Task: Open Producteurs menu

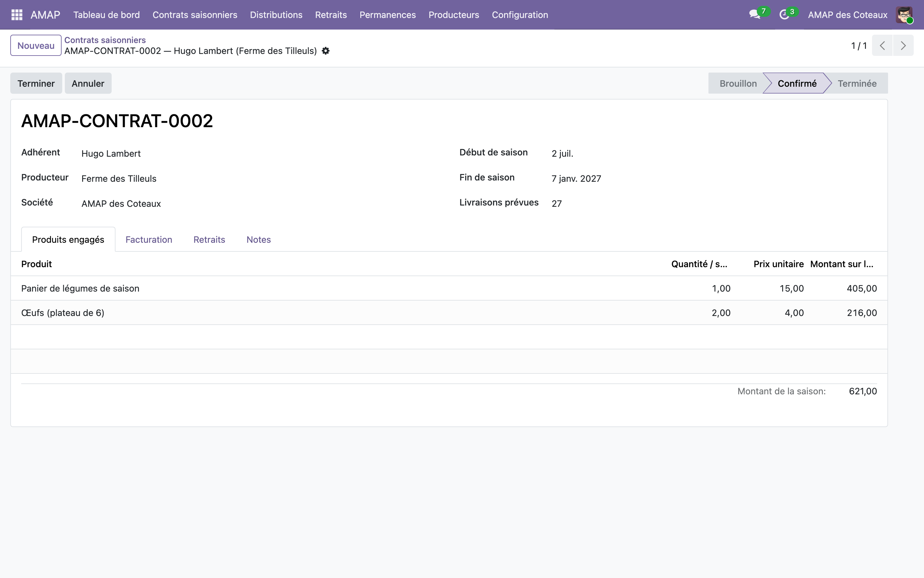Action: coord(454,14)
